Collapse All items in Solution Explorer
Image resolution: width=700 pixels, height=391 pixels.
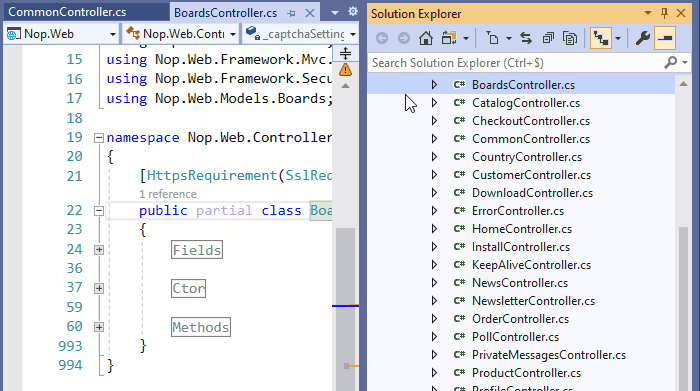(548, 38)
